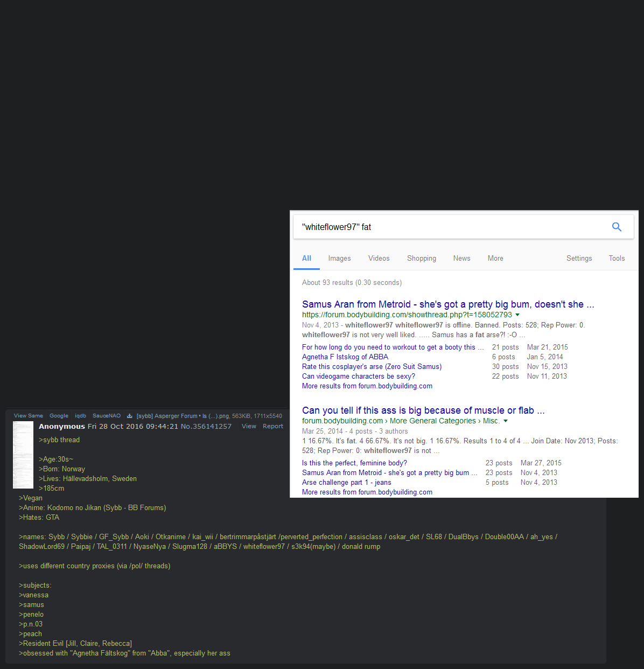Open the dropdown arrow after Misc. breadcrumb
The image size is (644, 669).
click(505, 421)
